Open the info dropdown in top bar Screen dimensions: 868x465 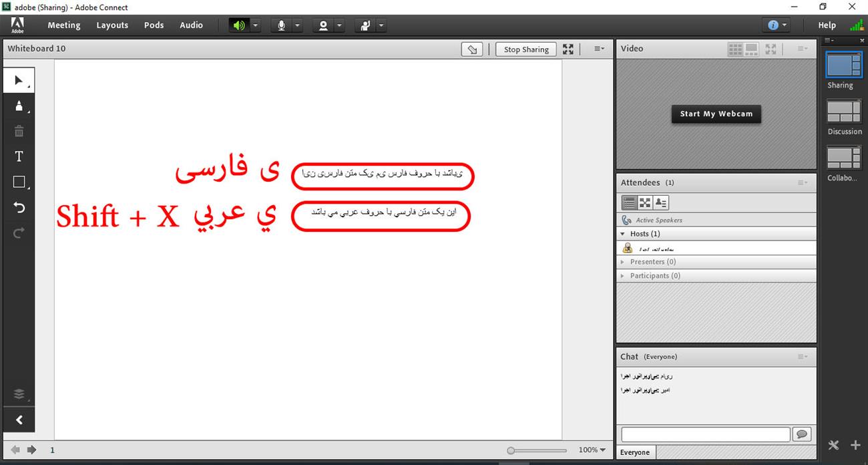777,25
